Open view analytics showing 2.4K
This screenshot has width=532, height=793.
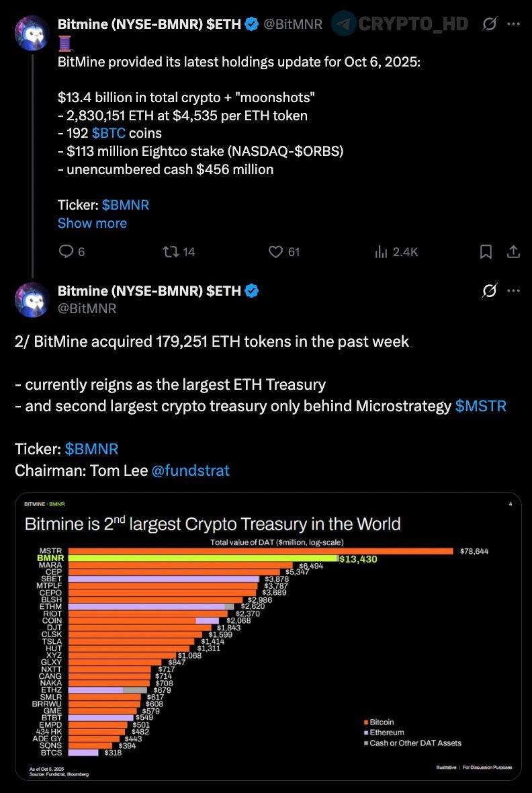(x=381, y=251)
